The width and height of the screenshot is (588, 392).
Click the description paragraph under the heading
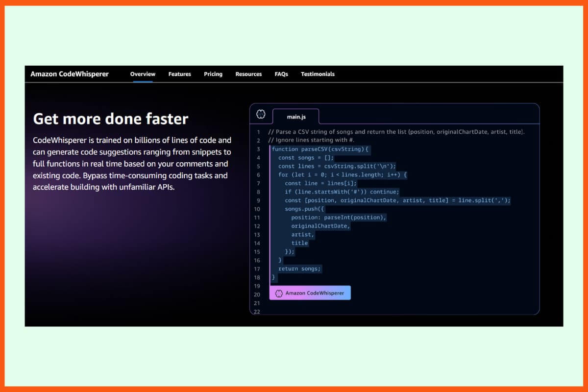(131, 164)
